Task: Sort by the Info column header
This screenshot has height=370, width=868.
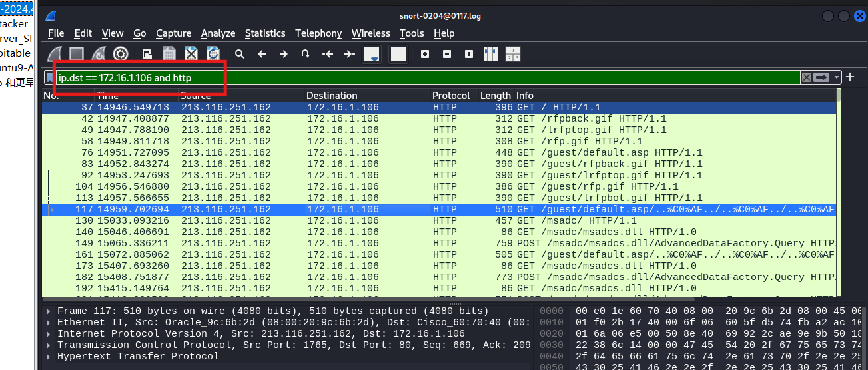Action: click(x=674, y=96)
